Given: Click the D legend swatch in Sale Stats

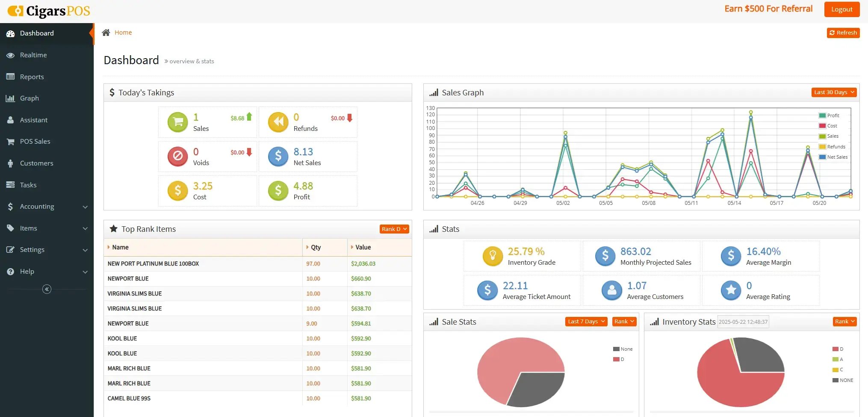Looking at the screenshot, I should 616,360.
